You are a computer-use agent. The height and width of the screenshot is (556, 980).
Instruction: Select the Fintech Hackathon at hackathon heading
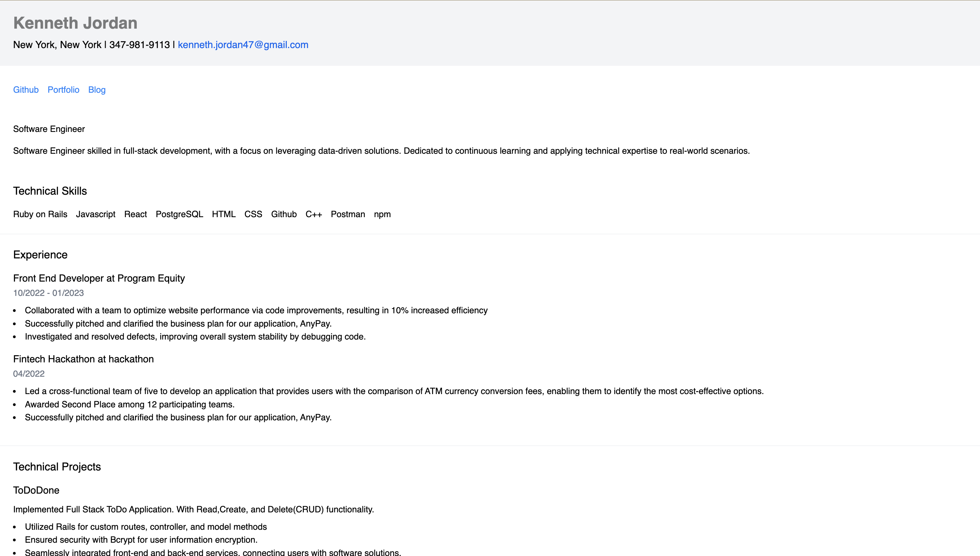coord(83,359)
